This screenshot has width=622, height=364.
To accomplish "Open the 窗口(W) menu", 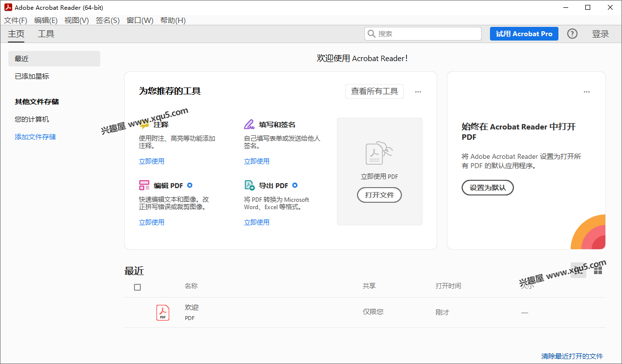I will 140,20.
